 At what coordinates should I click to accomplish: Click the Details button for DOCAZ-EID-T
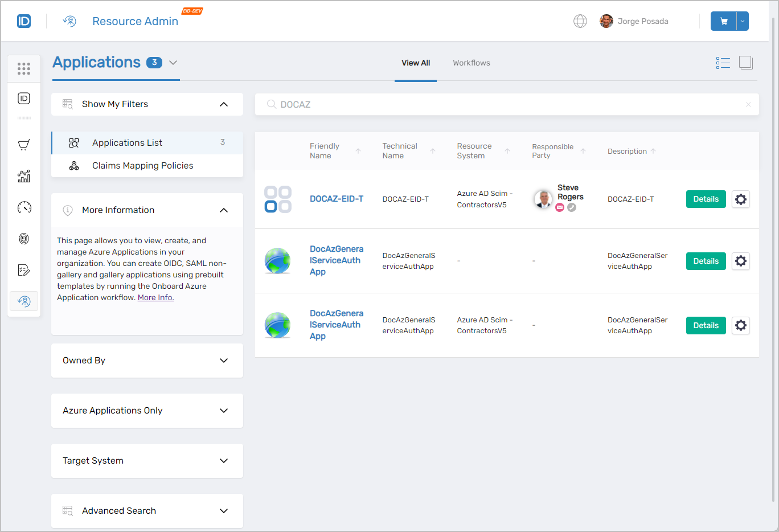pyautogui.click(x=706, y=199)
